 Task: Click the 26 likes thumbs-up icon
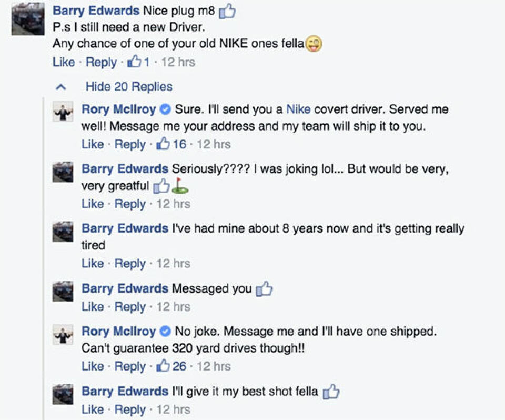point(164,366)
